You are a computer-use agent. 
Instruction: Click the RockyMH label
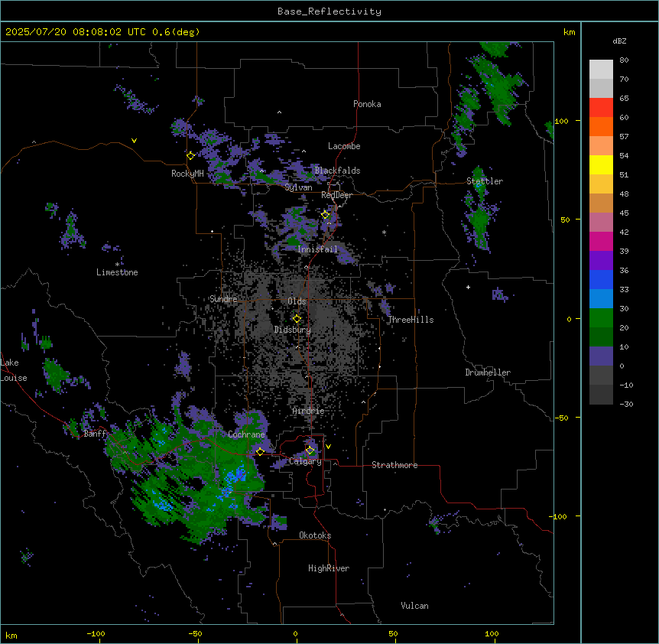coord(187,174)
